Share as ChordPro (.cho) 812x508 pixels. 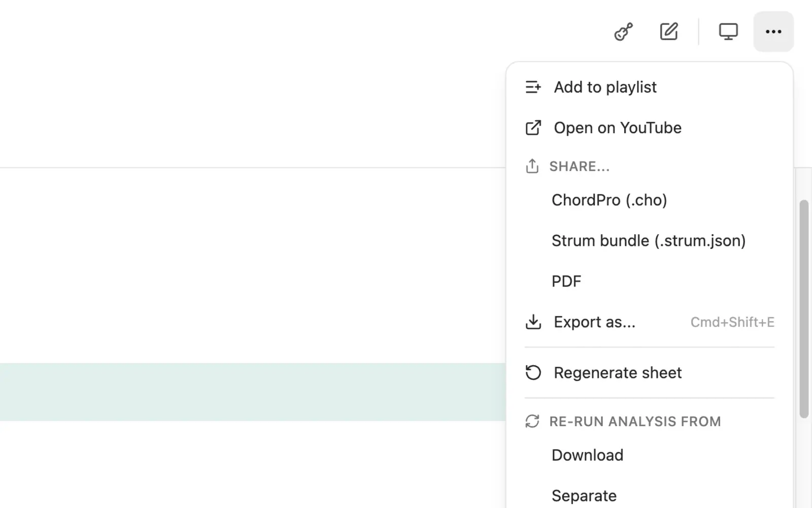(650, 200)
